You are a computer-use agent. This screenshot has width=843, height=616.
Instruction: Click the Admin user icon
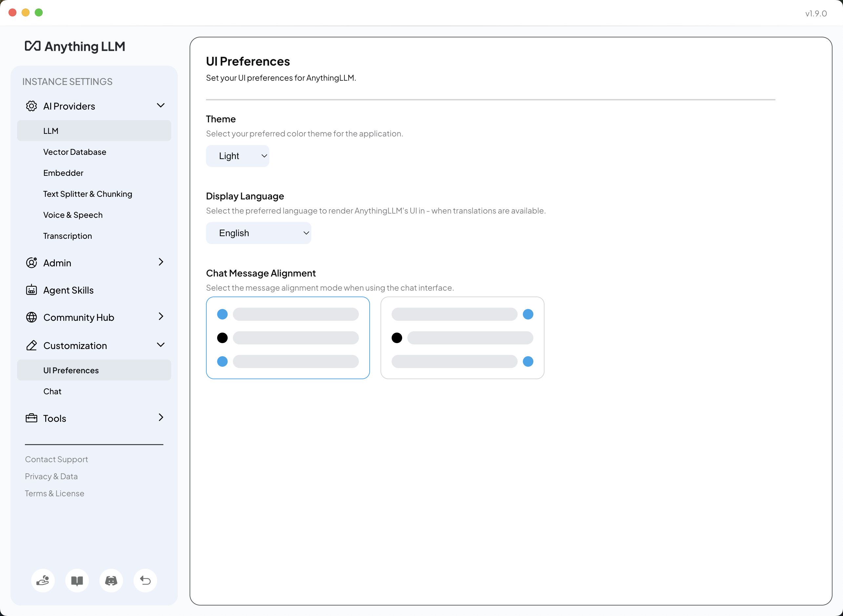tap(31, 262)
